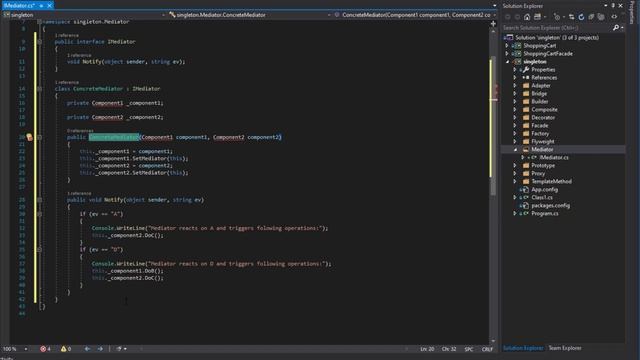Click the Show All Files icon
The width and height of the screenshot is (640, 360).
click(x=601, y=17)
